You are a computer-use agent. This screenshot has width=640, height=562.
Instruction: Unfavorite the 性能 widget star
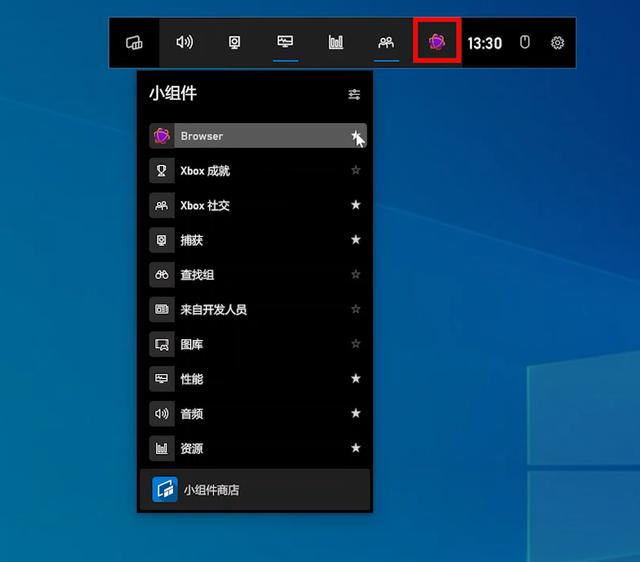(x=356, y=378)
